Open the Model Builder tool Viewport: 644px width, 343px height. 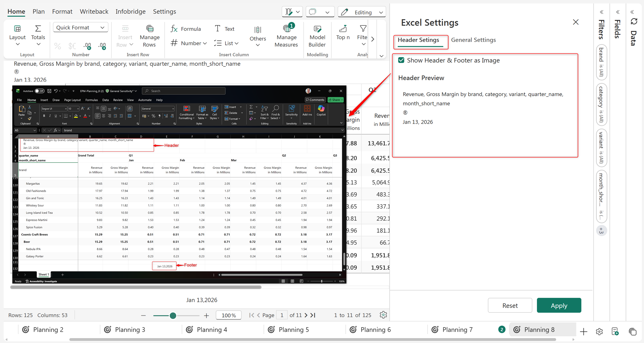click(317, 36)
